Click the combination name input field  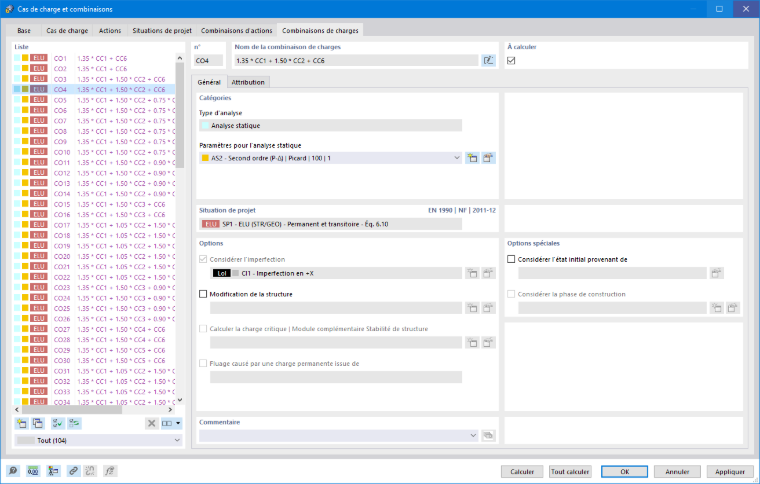356,61
